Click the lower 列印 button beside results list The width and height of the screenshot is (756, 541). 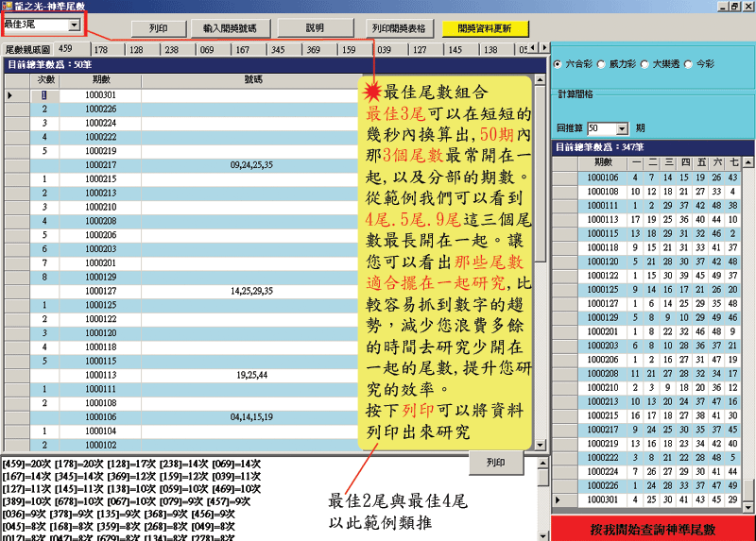click(x=495, y=463)
